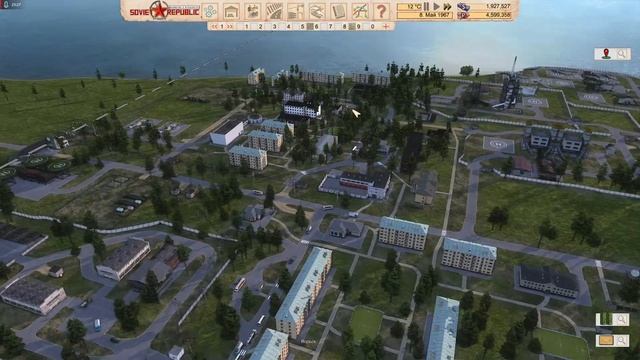Click magnifier beside green terrain icon
This screenshot has width=640, height=360.
click(x=622, y=319)
